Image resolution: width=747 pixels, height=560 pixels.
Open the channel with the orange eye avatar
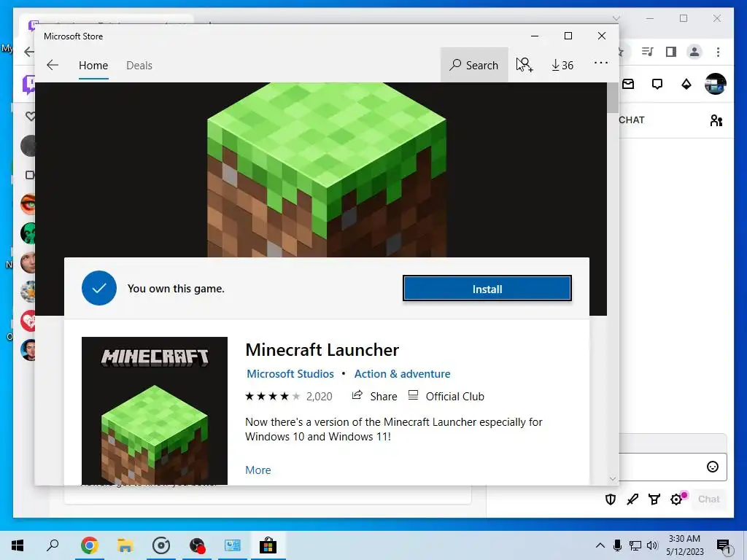[28, 204]
